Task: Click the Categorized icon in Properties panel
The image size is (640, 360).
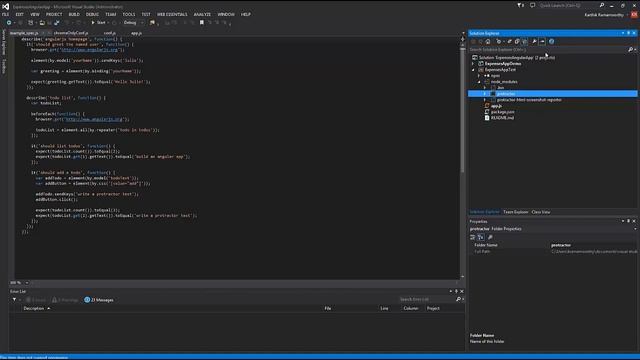Action: coord(473,237)
